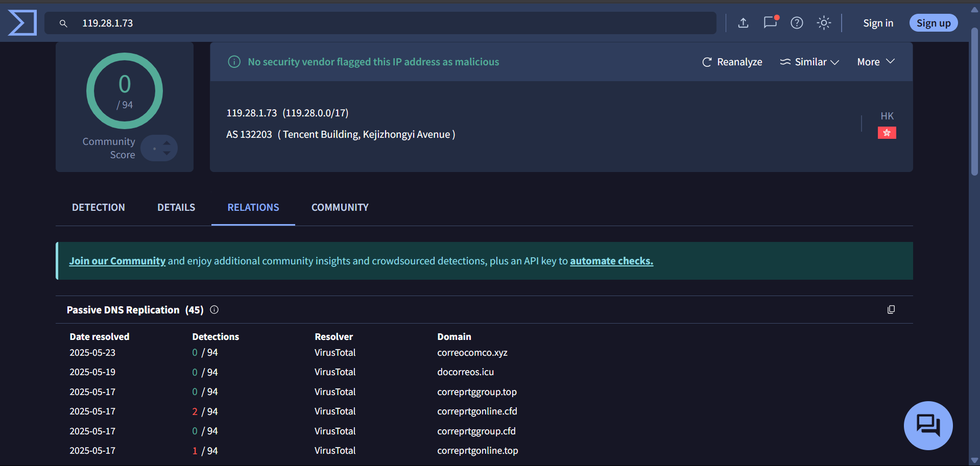980x466 pixels.
Task: Toggle light mode with the sun icon
Action: tap(824, 22)
